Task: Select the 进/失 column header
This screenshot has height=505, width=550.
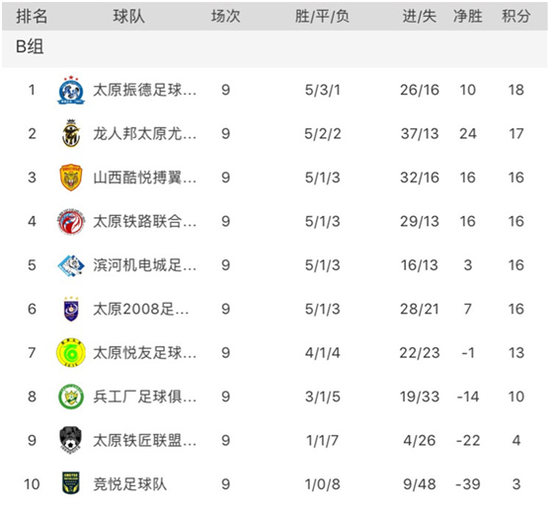Action: point(420,16)
